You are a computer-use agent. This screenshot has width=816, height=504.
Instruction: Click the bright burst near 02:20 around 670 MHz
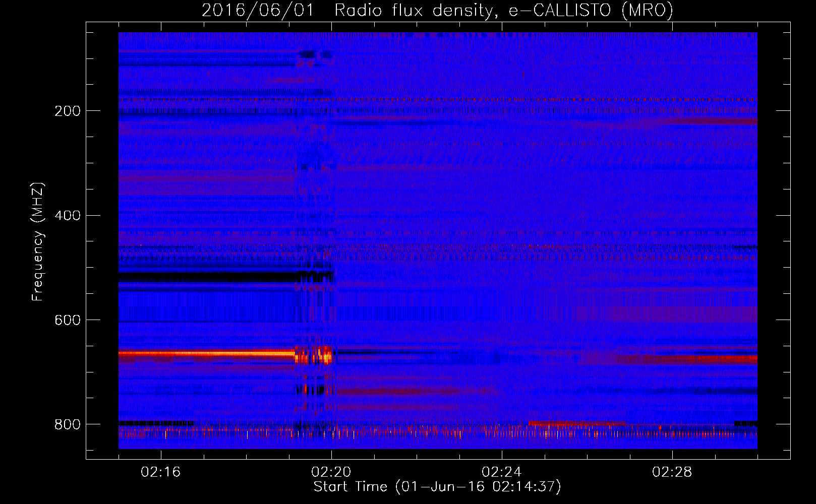tap(314, 355)
